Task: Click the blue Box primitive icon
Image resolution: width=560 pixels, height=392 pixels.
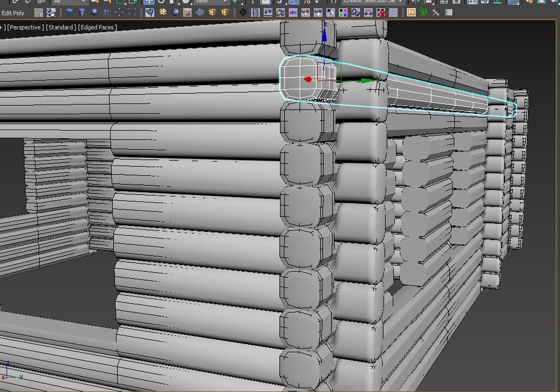Action: 69,13
